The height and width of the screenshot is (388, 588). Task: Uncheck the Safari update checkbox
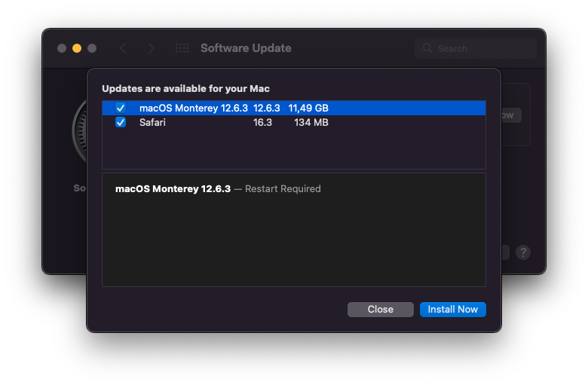tap(121, 122)
